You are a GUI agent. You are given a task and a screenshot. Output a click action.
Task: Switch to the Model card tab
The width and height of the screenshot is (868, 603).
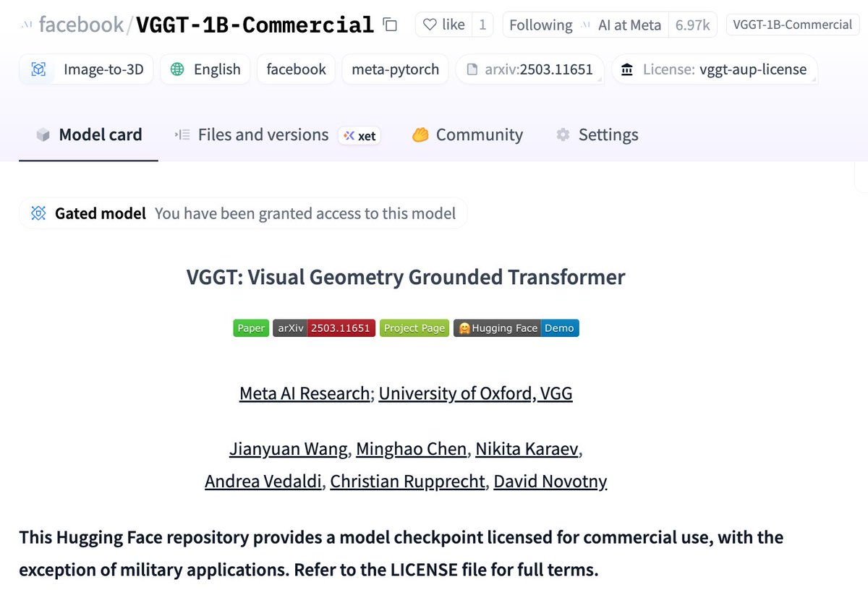(x=88, y=134)
